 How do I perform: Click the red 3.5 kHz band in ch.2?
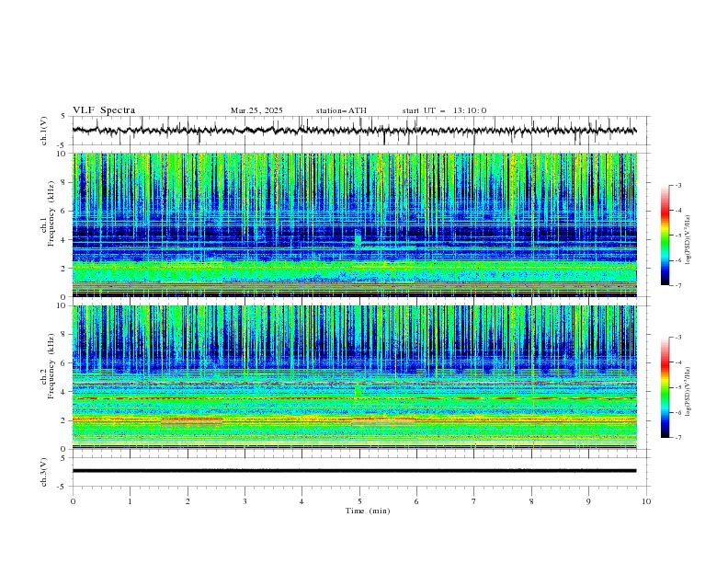tap(354, 398)
